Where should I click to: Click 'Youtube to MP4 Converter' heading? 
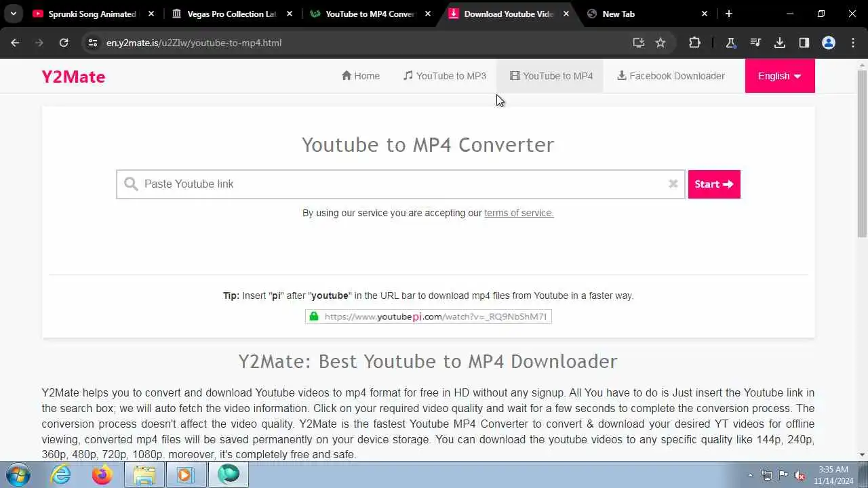[428, 144]
